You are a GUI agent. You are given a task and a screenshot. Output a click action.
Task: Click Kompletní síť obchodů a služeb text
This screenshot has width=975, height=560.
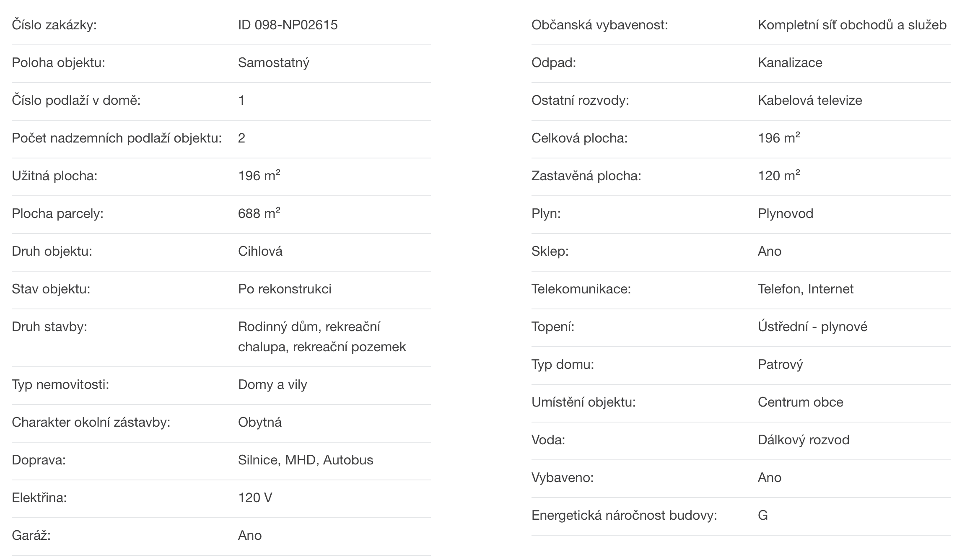[852, 25]
